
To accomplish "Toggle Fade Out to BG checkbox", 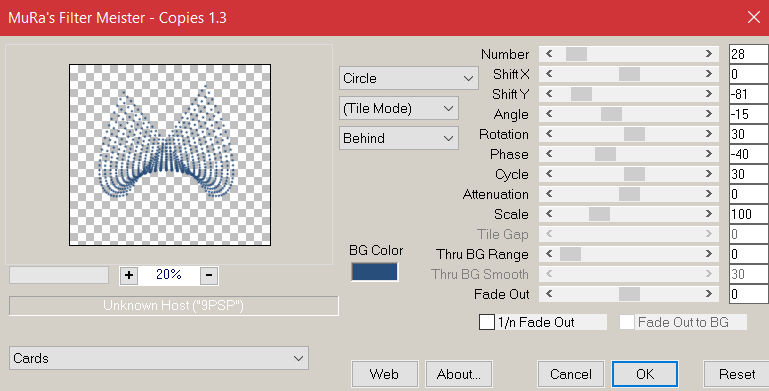I will pyautogui.click(x=627, y=322).
